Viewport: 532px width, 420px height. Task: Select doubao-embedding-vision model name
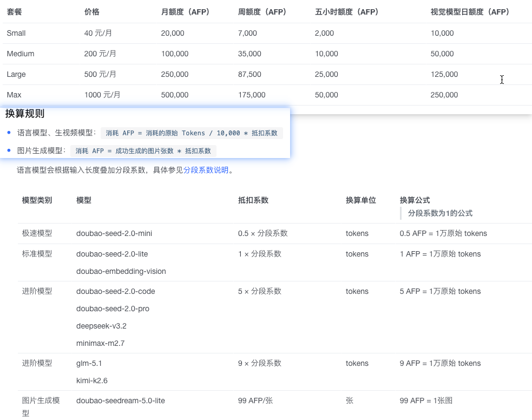click(x=121, y=271)
